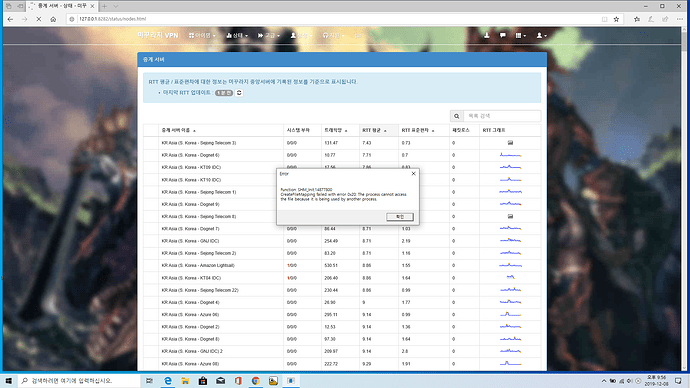Viewport: 690px width, 388px height.
Task: Open the status dropdown with chart icon
Action: tap(237, 35)
